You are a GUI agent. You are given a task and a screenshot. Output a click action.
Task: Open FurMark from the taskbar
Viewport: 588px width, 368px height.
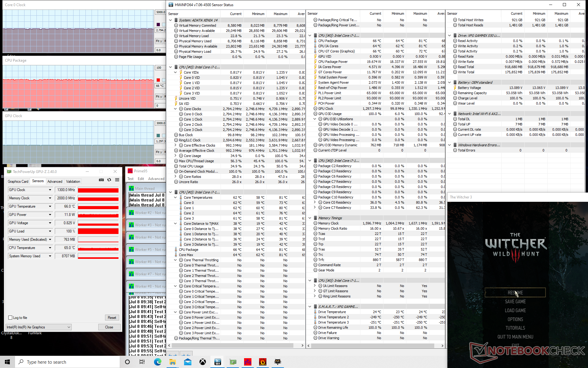tap(262, 362)
